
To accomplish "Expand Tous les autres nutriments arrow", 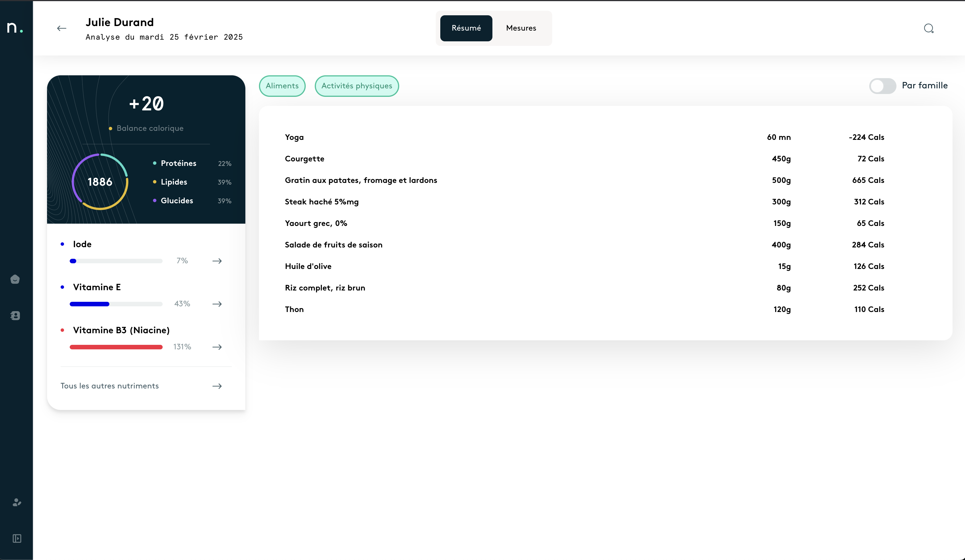I will (217, 386).
